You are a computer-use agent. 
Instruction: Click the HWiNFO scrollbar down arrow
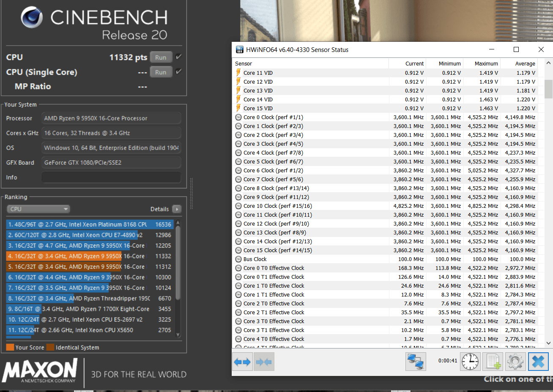(548, 343)
